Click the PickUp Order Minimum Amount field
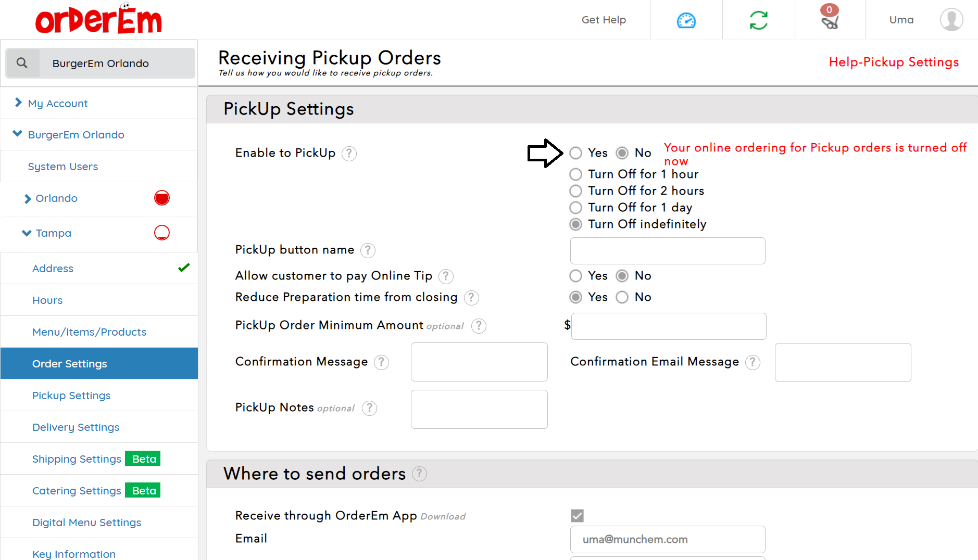Screen dimensions: 978x560 click(668, 326)
